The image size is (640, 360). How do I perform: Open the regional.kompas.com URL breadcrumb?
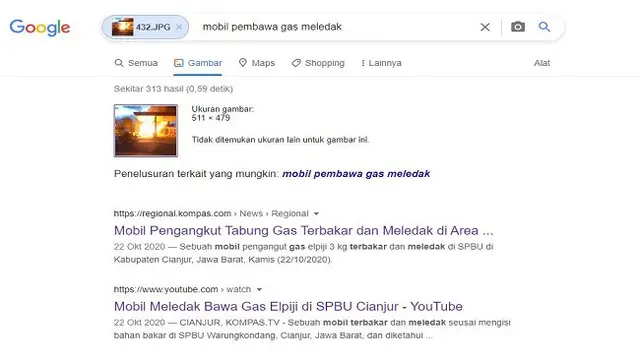tap(211, 213)
